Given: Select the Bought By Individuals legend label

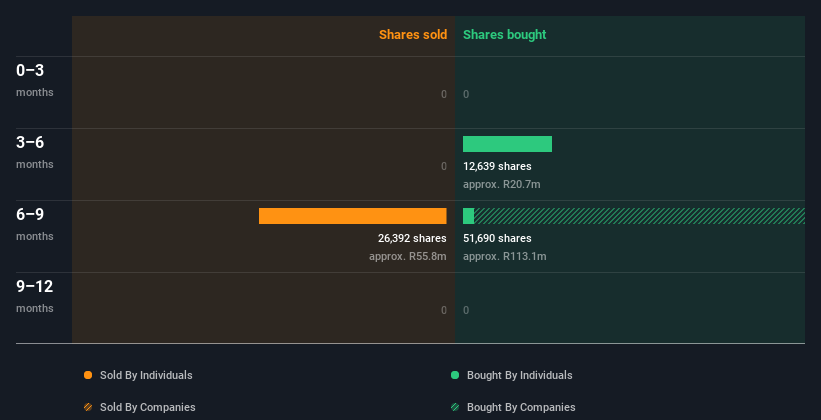Looking at the screenshot, I should 519,375.
